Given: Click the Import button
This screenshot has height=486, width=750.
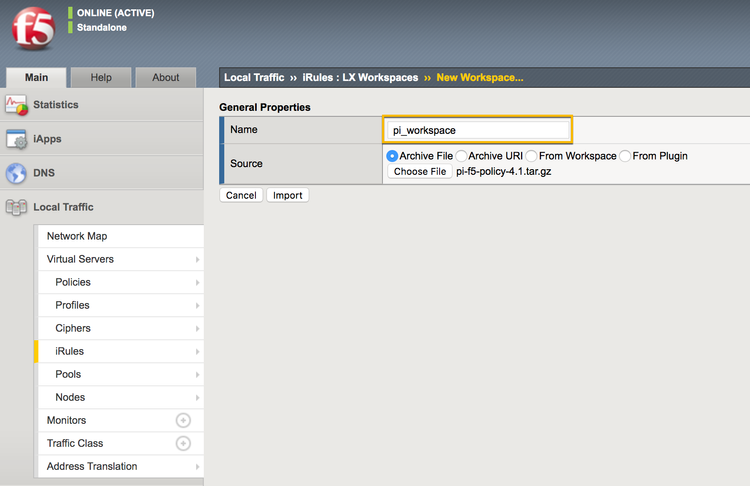Looking at the screenshot, I should click(287, 195).
